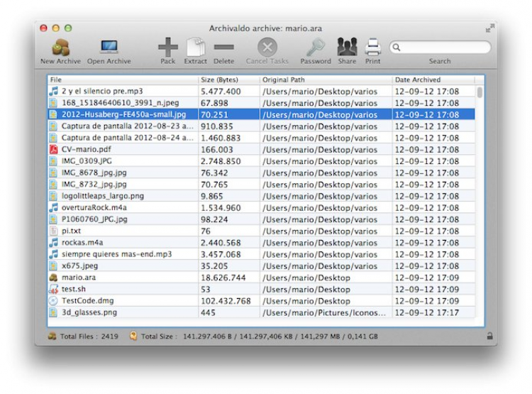Image resolution: width=532 pixels, height=394 pixels.
Task: Select the row 168_15184640610_3991_n.jpeg
Action: click(261, 103)
